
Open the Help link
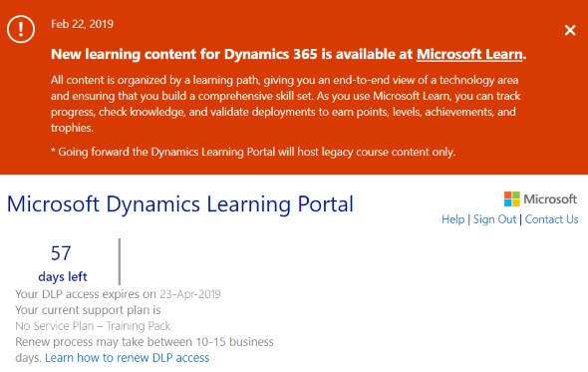coord(453,219)
